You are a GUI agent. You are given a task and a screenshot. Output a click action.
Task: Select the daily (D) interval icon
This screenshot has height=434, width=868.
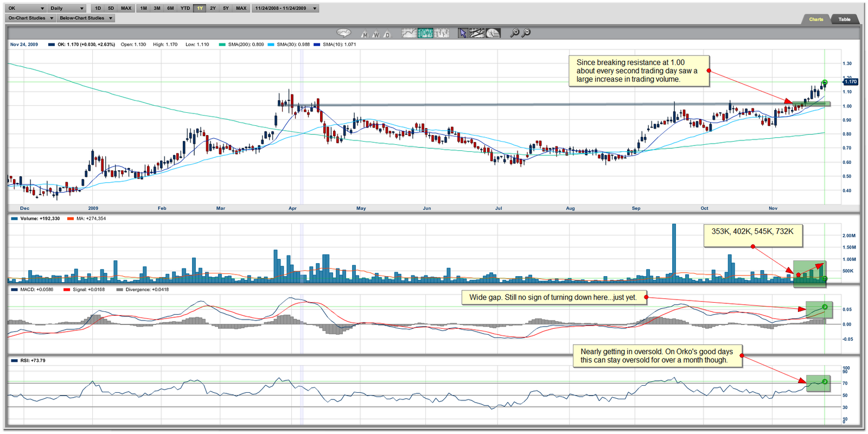387,34
